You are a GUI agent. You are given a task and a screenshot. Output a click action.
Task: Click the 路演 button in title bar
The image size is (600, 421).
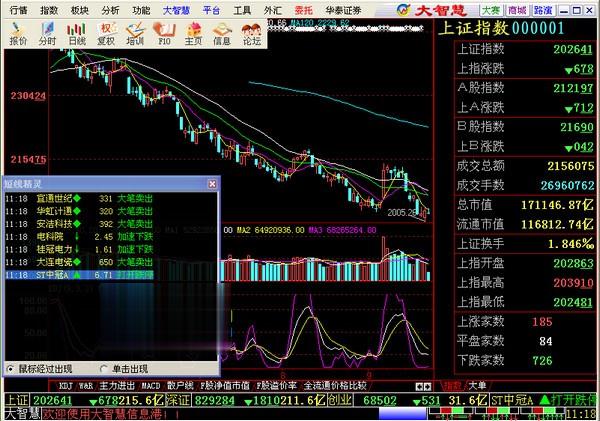pos(543,10)
